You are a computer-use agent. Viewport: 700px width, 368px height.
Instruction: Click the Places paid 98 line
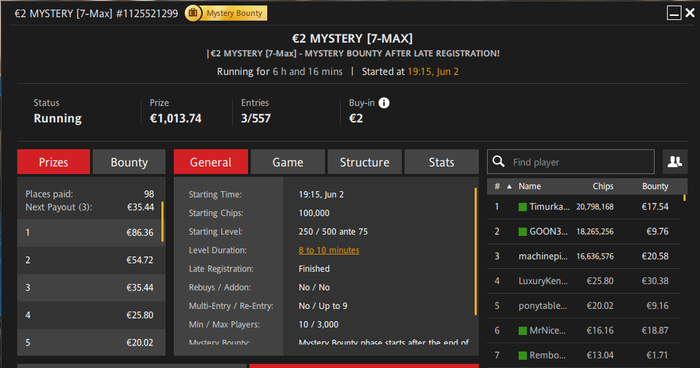(89, 194)
